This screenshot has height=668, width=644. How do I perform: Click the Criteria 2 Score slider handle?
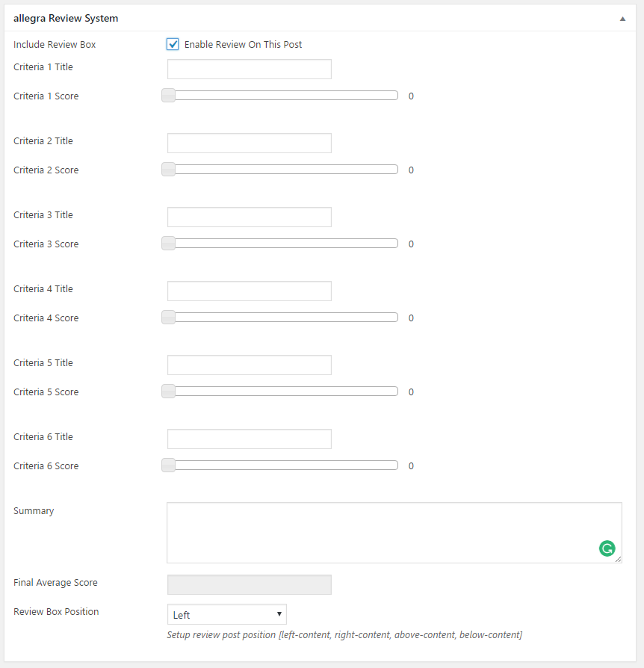coord(169,170)
